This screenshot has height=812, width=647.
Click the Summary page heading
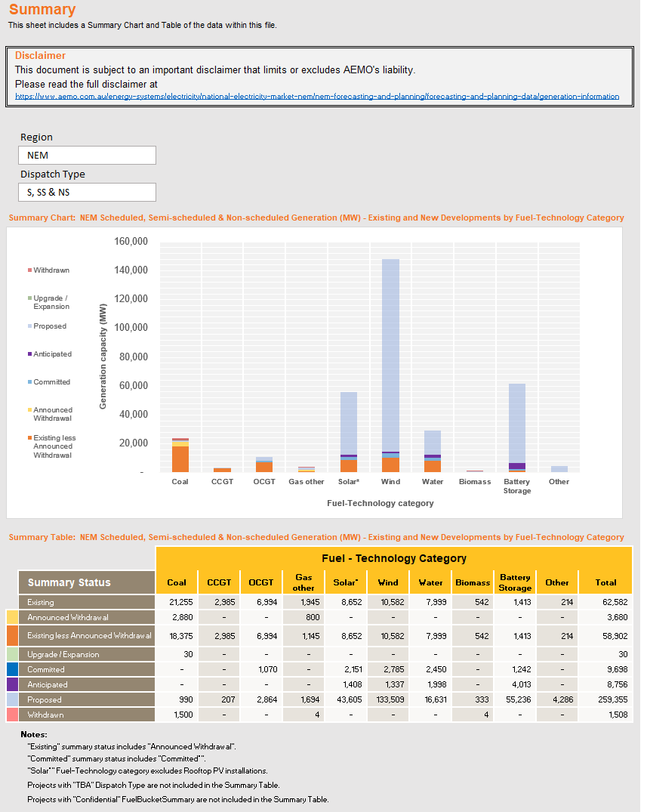pos(42,11)
